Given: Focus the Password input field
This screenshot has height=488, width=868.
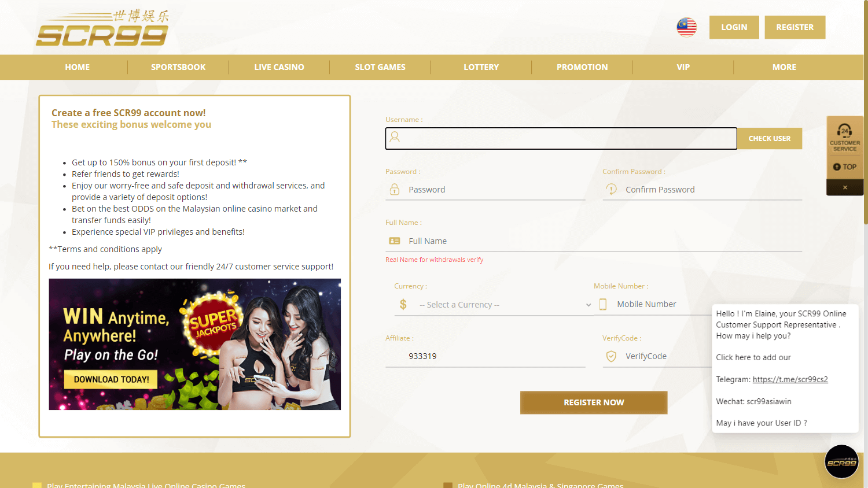Looking at the screenshot, I should [x=486, y=190].
